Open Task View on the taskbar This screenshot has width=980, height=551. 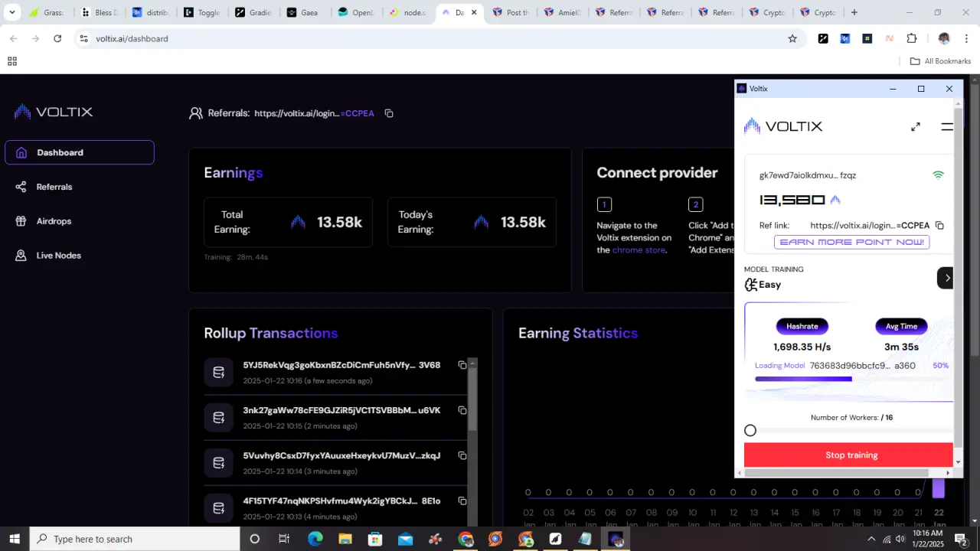tap(284, 539)
